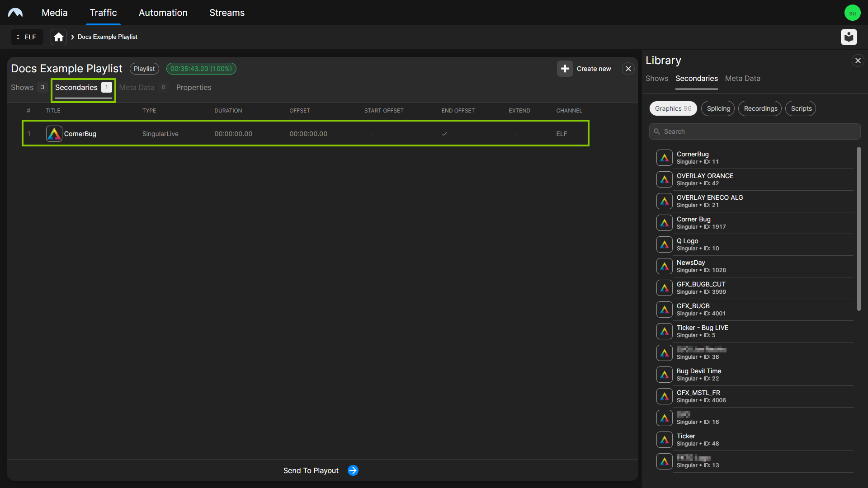Search in the library search field
Viewport: 868px width, 488px height.
click(754, 131)
